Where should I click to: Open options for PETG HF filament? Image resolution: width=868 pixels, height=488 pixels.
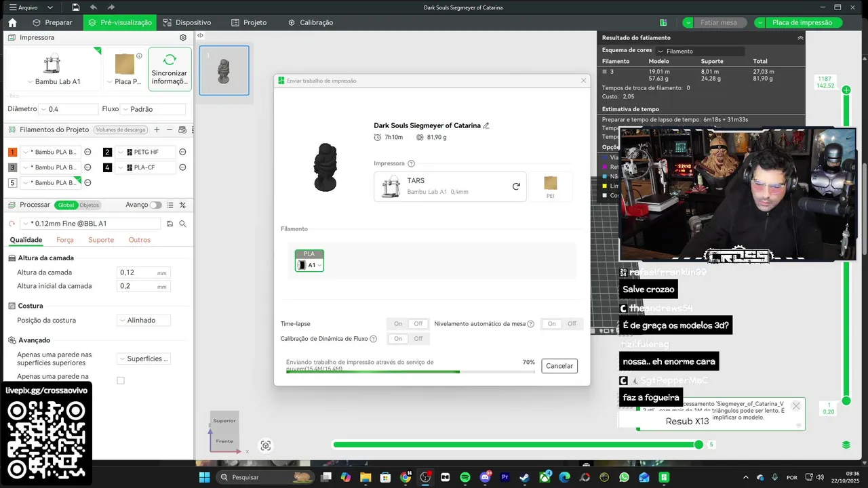pos(182,152)
